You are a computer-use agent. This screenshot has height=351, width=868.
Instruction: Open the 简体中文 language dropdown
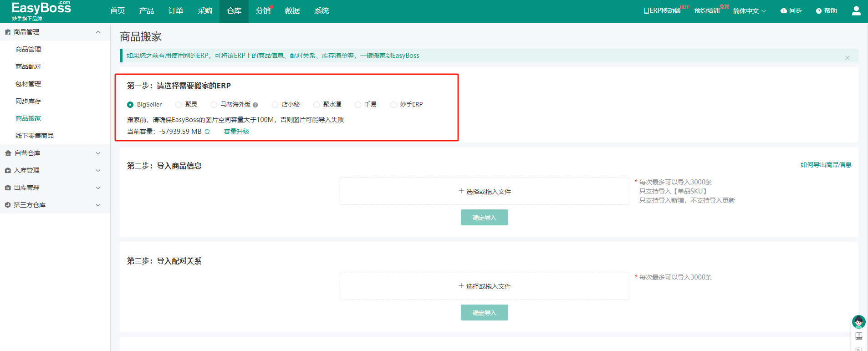click(x=750, y=11)
